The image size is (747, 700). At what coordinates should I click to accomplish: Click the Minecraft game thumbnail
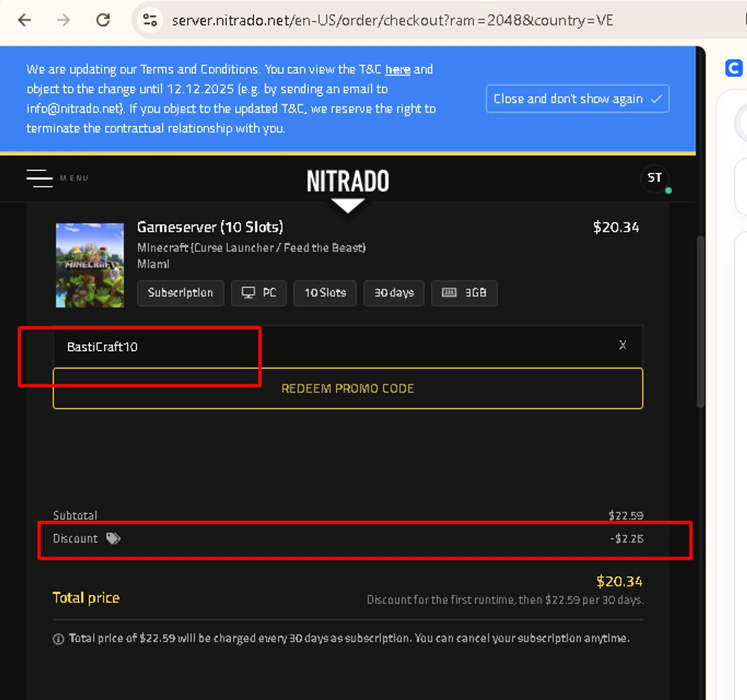coord(90,265)
